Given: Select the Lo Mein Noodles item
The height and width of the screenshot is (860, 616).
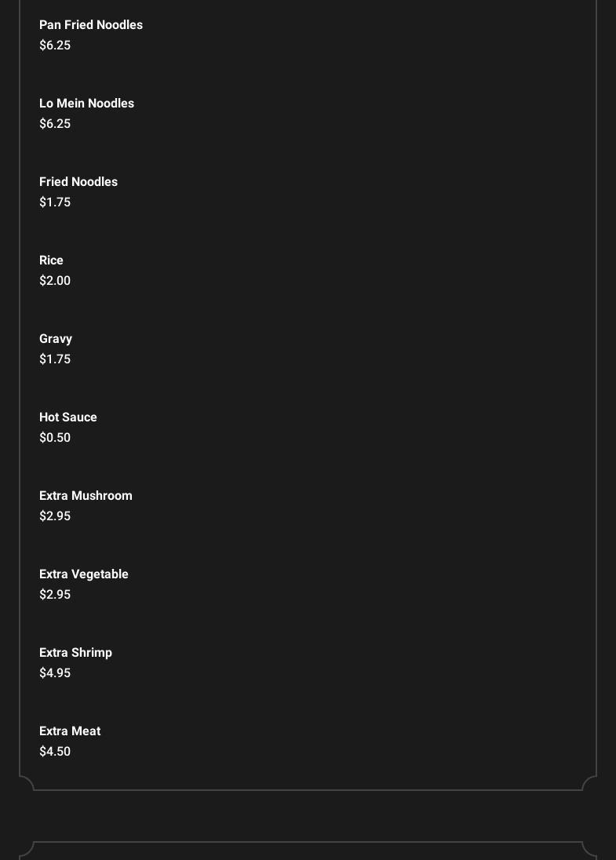Looking at the screenshot, I should click(x=86, y=104).
